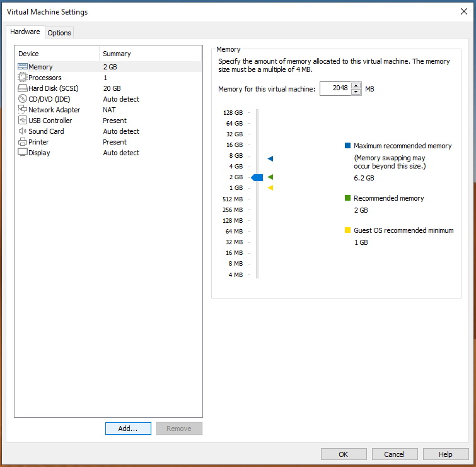Decrease memory with the down stepper arrow
This screenshot has width=476, height=467.
[x=356, y=92]
